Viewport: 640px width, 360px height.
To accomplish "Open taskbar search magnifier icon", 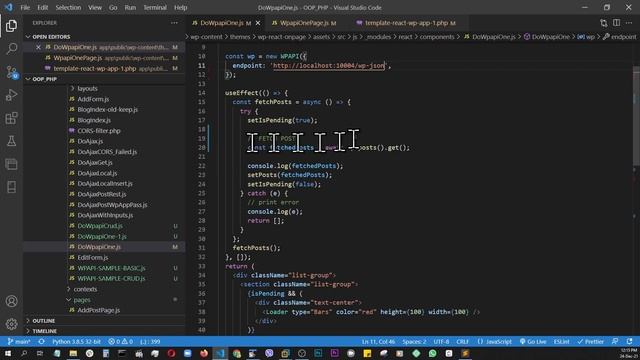I will (24, 353).
